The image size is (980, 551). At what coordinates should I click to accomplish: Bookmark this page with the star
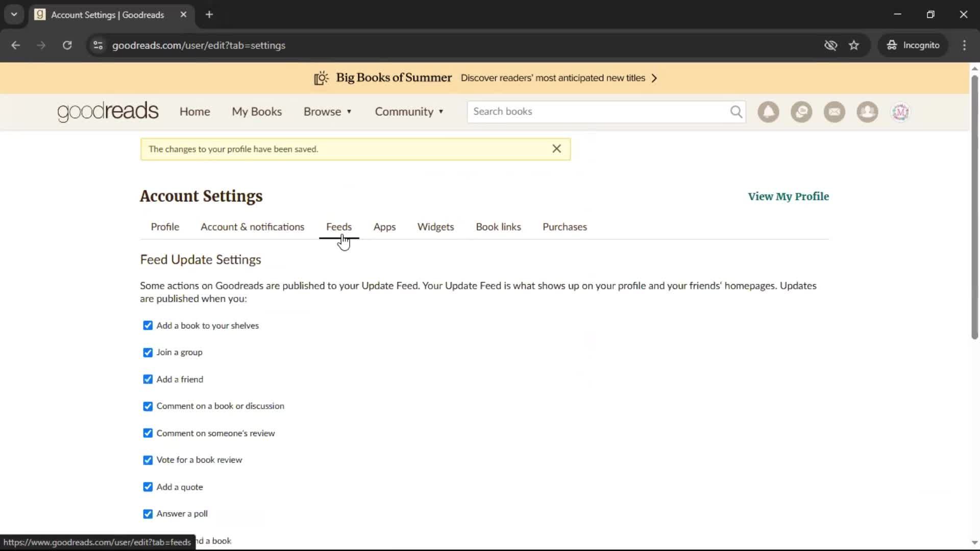pos(854,45)
